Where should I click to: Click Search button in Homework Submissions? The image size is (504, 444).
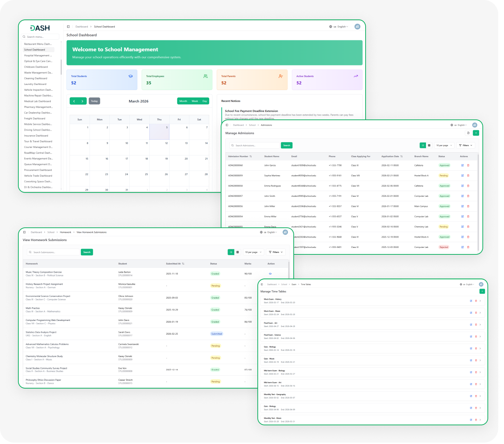(x=87, y=252)
